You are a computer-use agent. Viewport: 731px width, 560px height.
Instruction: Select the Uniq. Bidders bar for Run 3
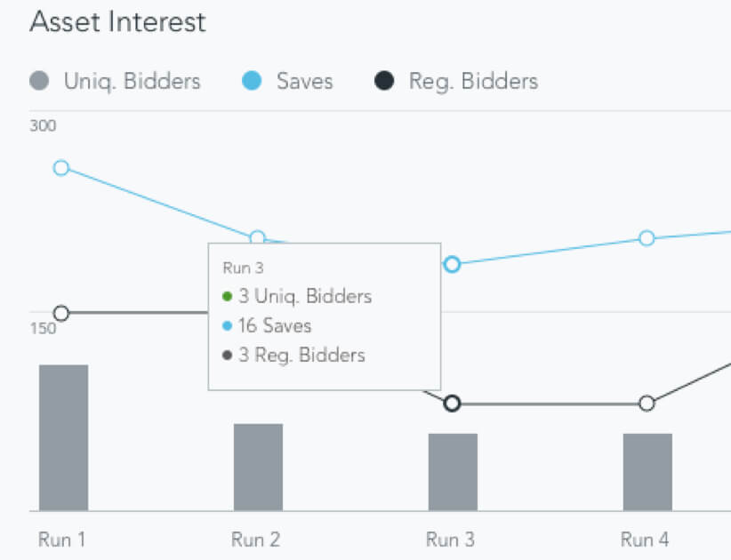(453, 472)
